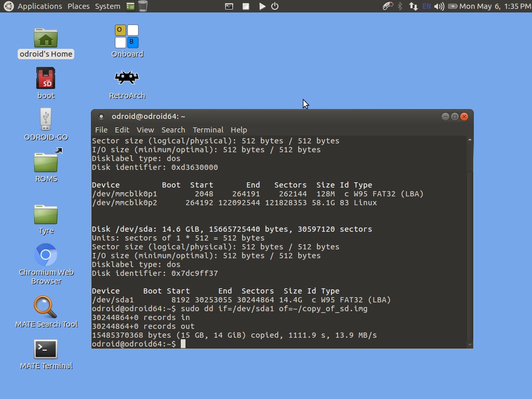Expand the Applications menu
Viewport: 532px width, 399px height.
[x=33, y=6]
